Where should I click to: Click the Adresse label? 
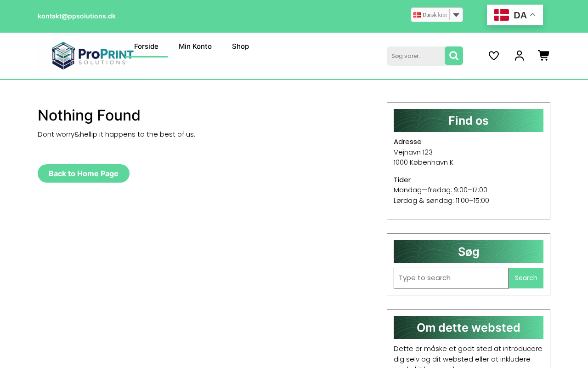pyautogui.click(x=407, y=142)
